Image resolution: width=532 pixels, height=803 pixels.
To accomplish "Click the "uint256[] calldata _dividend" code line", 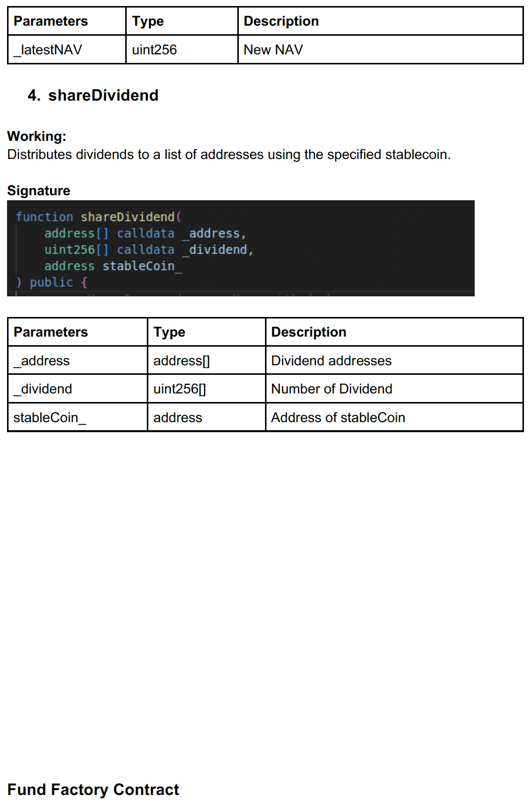I will click(x=148, y=250).
